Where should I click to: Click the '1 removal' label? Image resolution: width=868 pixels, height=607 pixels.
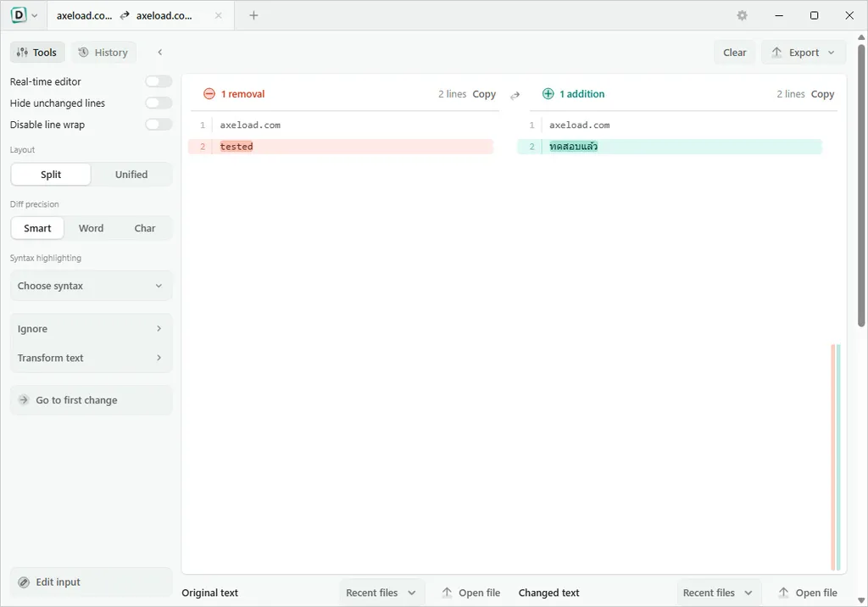click(x=243, y=94)
